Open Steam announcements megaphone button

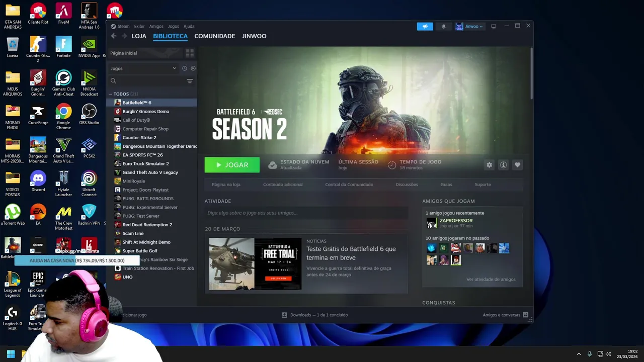pyautogui.click(x=425, y=26)
